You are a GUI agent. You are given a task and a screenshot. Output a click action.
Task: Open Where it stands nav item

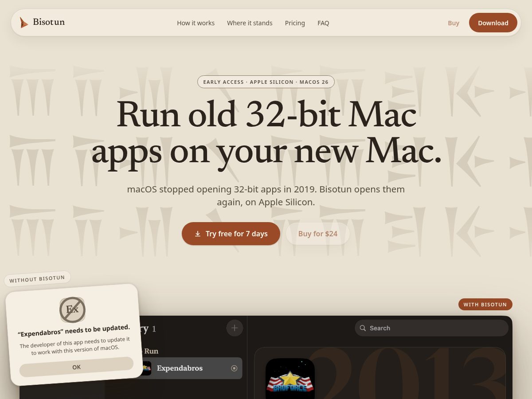(x=250, y=23)
